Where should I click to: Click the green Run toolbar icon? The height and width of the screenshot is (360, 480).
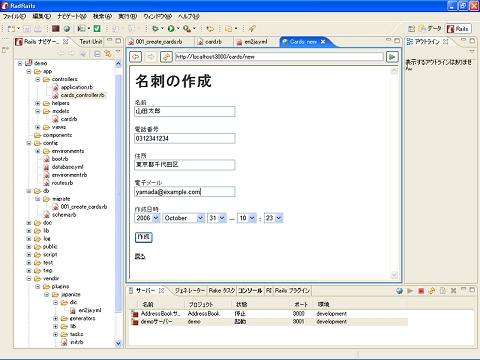(171, 29)
